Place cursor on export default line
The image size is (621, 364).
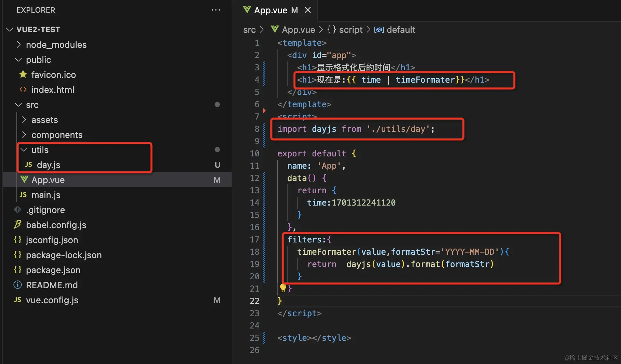(317, 153)
